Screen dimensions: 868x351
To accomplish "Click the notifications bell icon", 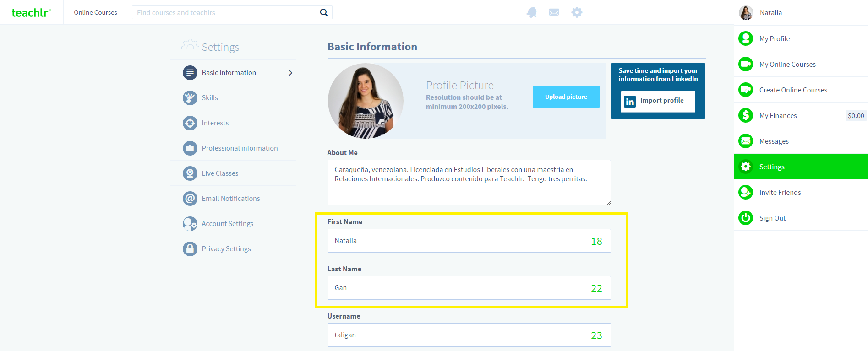I will (x=531, y=12).
